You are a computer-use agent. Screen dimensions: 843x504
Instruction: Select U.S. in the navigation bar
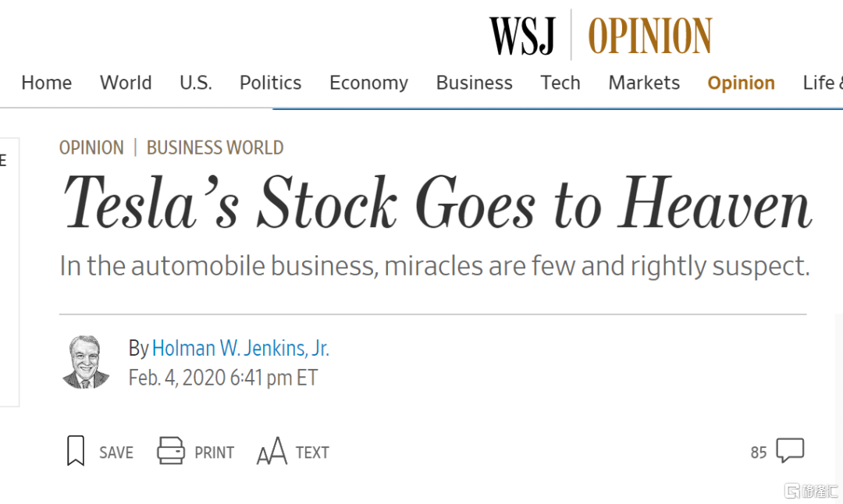click(195, 83)
